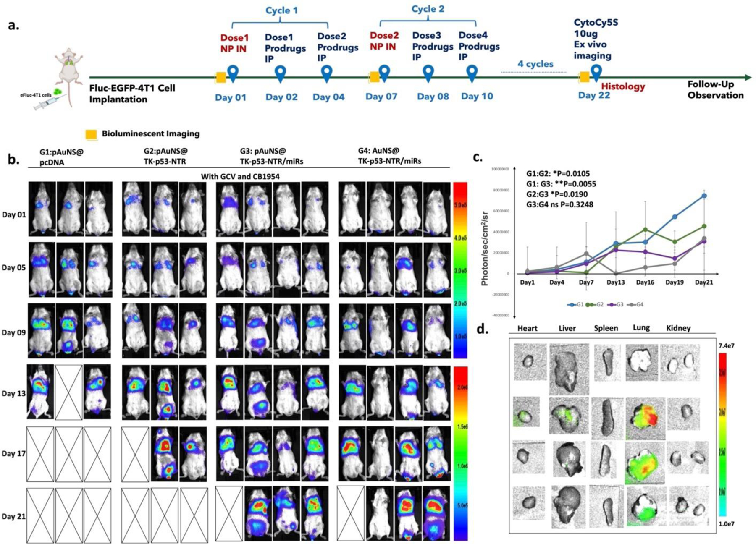
Task: Click the crossed-out box in G1 Day 13 row
Action: click(x=69, y=392)
